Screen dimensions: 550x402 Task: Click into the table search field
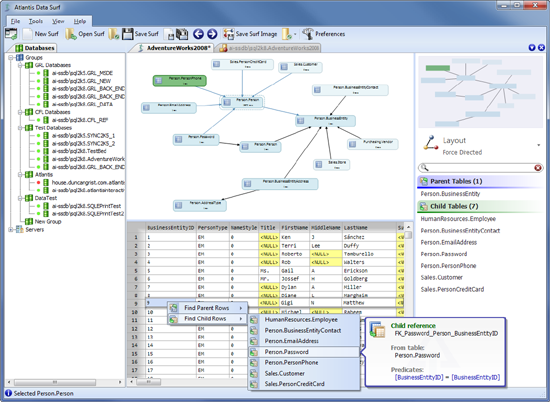pyautogui.click(x=481, y=168)
